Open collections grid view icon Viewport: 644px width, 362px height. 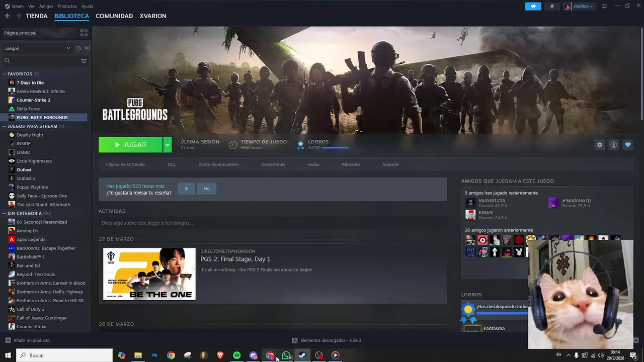[84, 33]
